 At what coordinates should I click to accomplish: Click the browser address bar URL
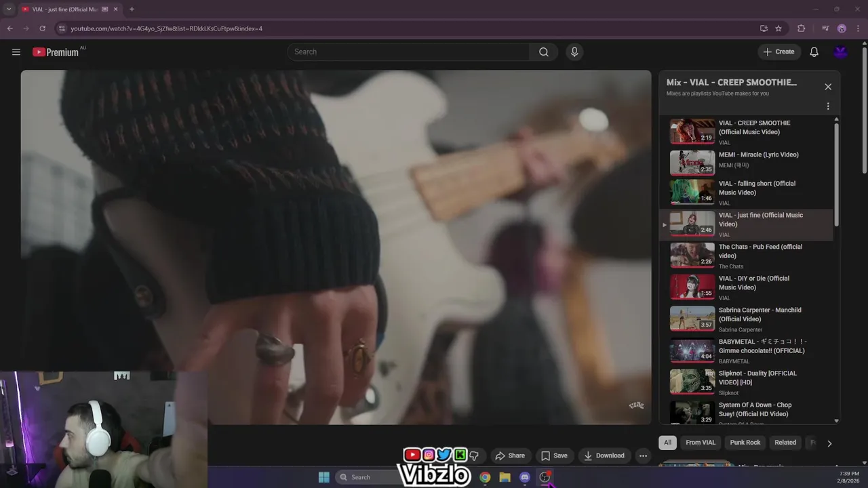166,28
